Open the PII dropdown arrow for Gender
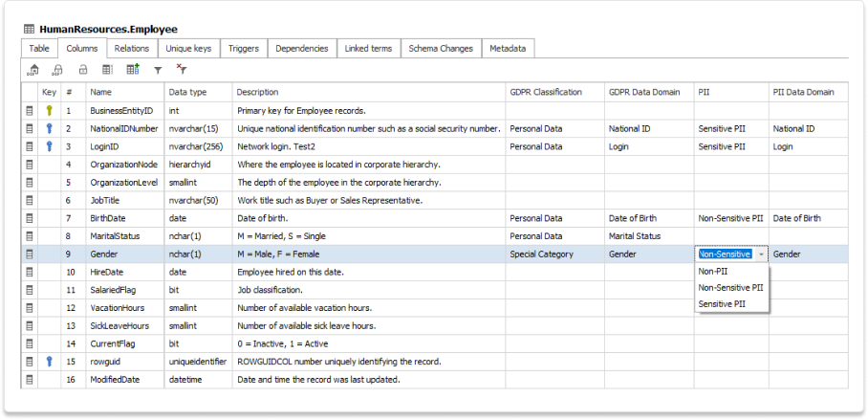 pyautogui.click(x=761, y=254)
